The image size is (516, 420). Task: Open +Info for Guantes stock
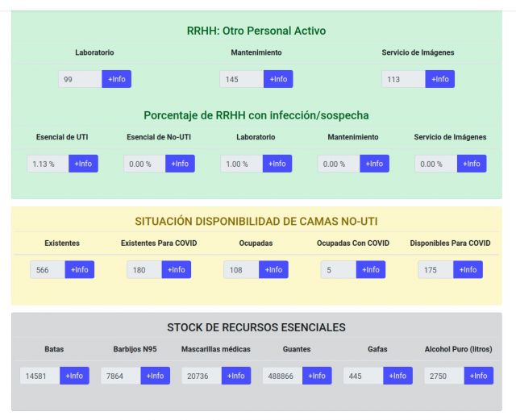tap(317, 376)
